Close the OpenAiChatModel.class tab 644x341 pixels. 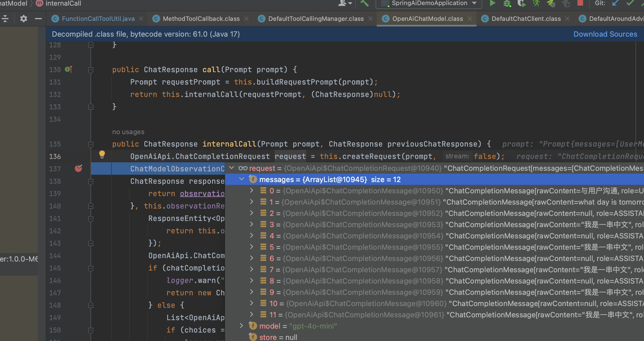click(x=470, y=19)
